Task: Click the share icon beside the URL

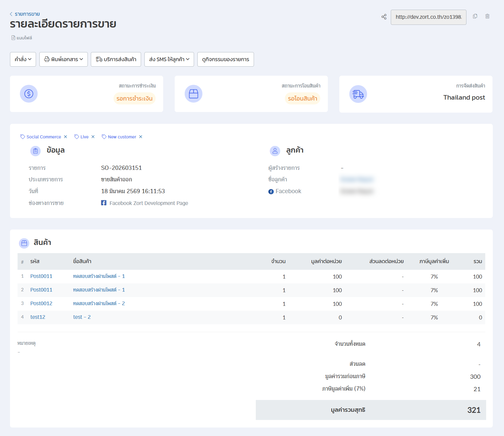Action: [x=384, y=17]
